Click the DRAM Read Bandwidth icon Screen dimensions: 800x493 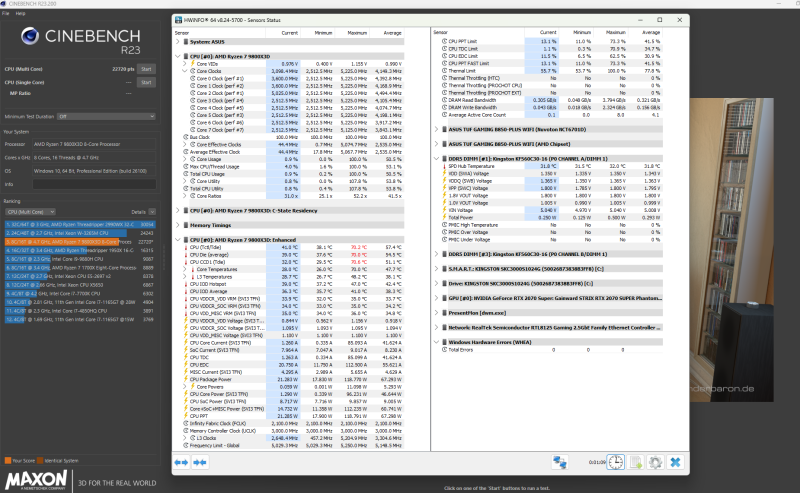point(444,100)
